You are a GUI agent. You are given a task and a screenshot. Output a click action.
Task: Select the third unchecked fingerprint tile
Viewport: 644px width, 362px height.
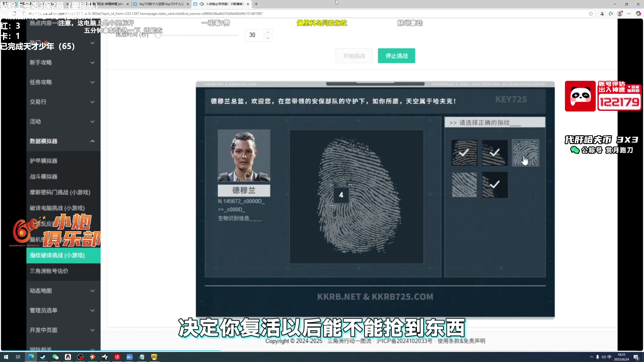(526, 153)
